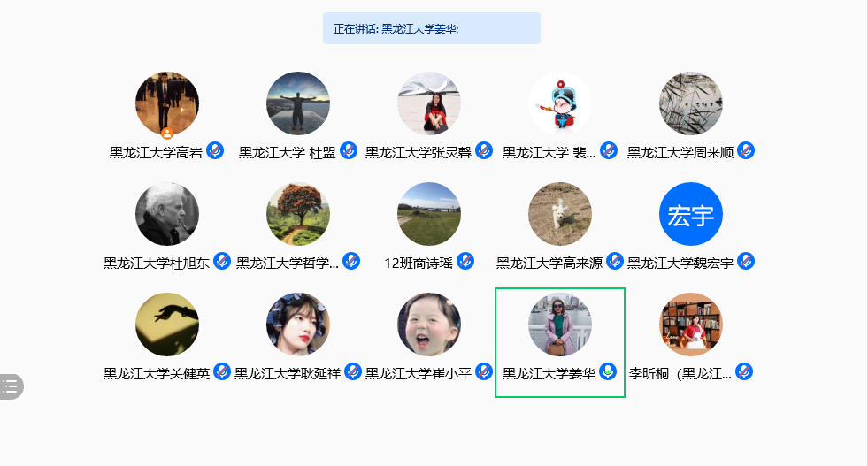Click muted mic icon beside 黑龙江大学周来顺

(x=746, y=150)
